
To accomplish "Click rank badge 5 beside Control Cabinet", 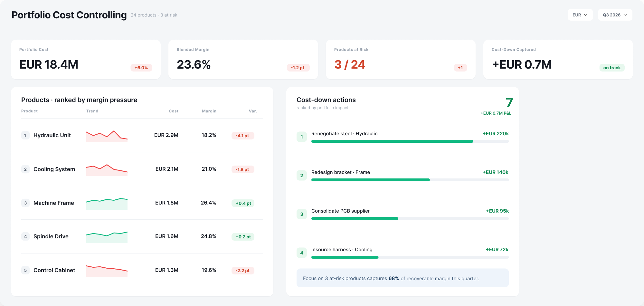I will [25, 270].
